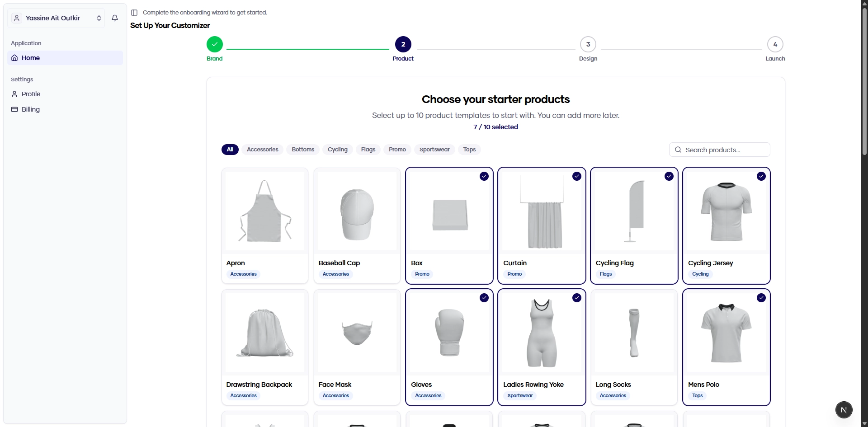Click the notifications bell icon
The height and width of the screenshot is (427, 868).
pyautogui.click(x=115, y=18)
